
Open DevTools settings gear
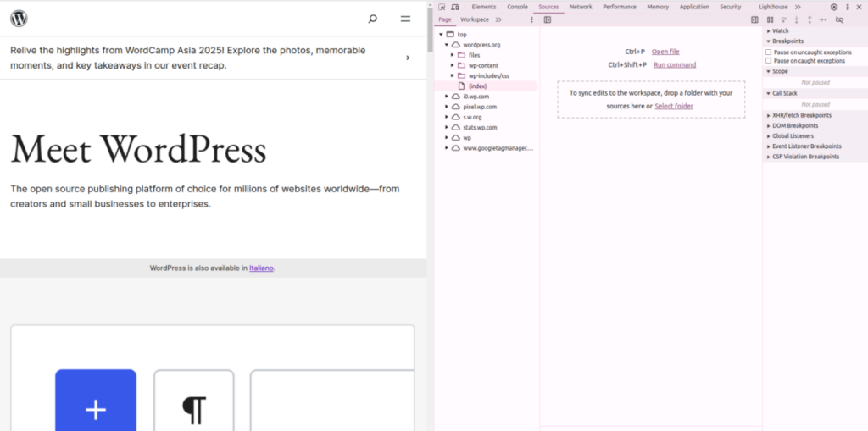pyautogui.click(x=834, y=7)
